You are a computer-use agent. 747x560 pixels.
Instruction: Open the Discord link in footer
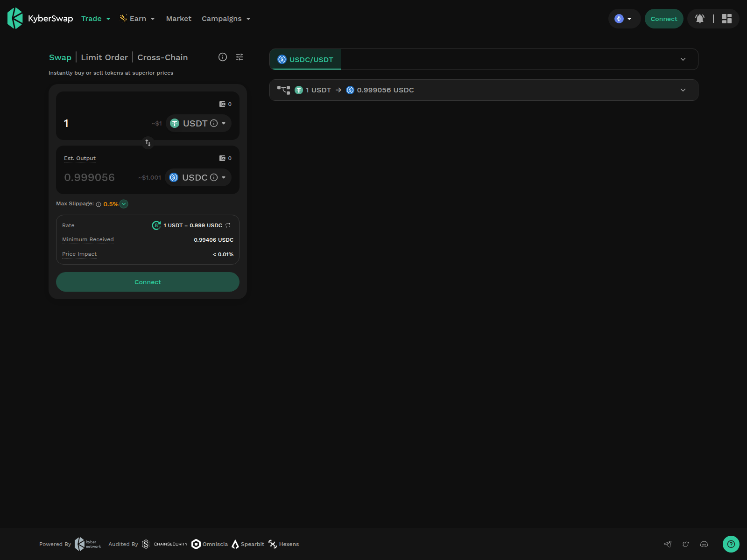pos(704,544)
